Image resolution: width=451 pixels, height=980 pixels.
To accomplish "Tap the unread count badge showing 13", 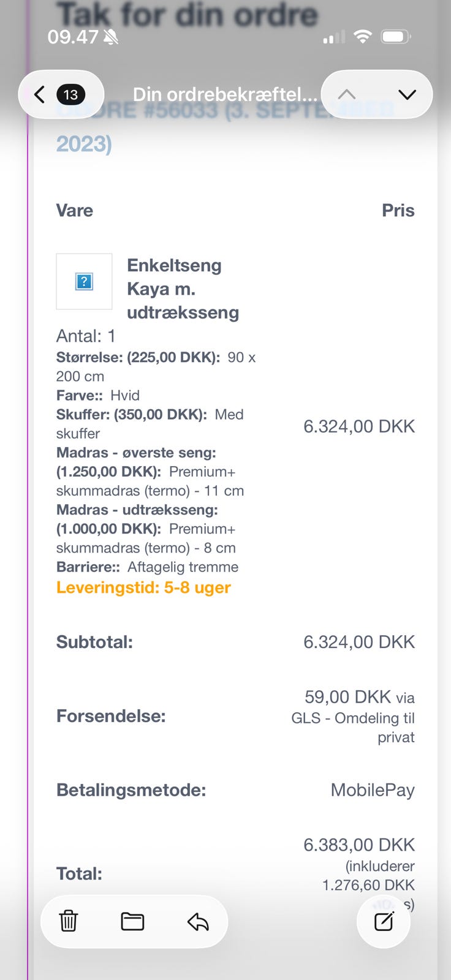I will tap(71, 94).
